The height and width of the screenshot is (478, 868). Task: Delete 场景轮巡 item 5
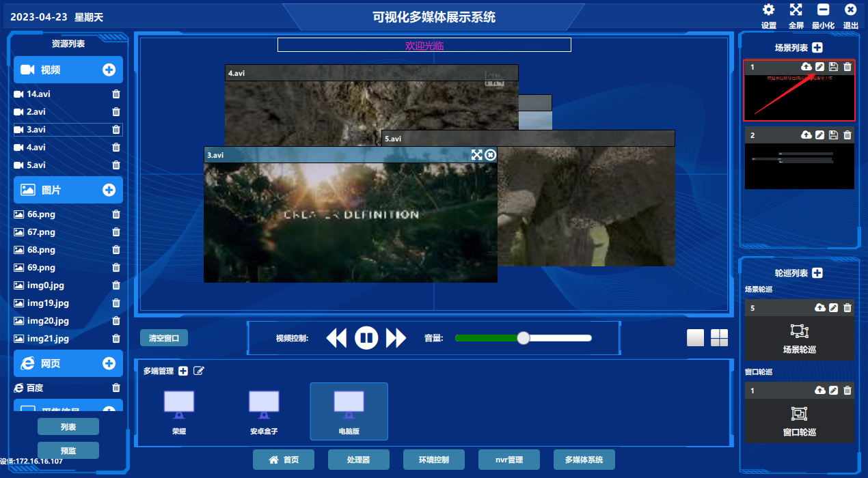coord(847,308)
